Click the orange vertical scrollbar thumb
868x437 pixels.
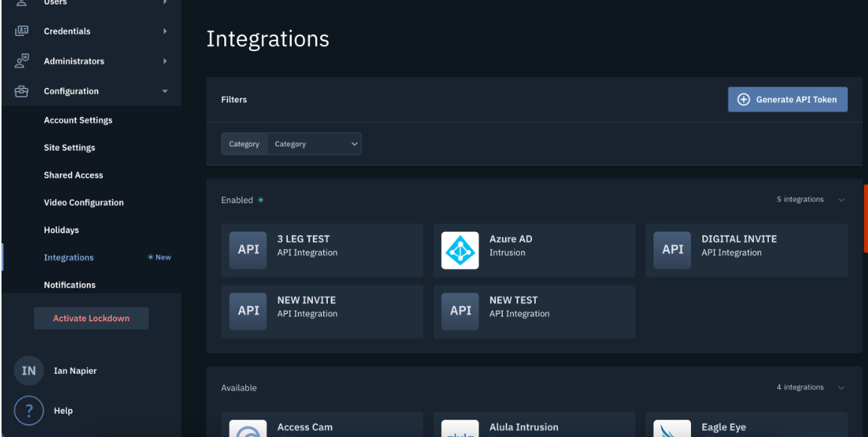(865, 218)
